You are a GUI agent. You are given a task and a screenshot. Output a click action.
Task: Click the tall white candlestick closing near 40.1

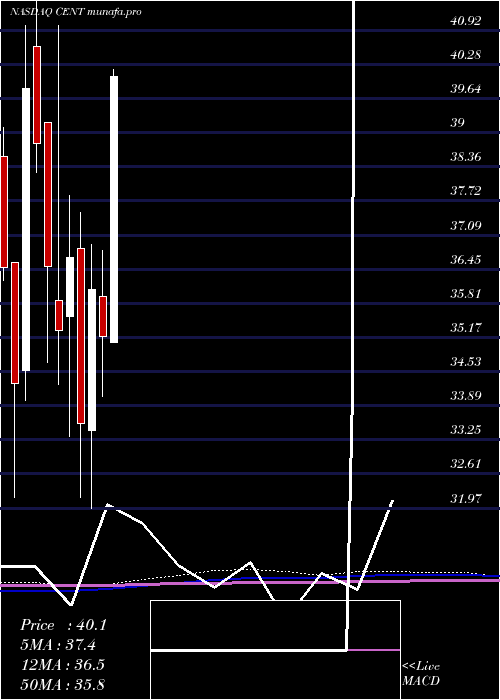(x=114, y=209)
